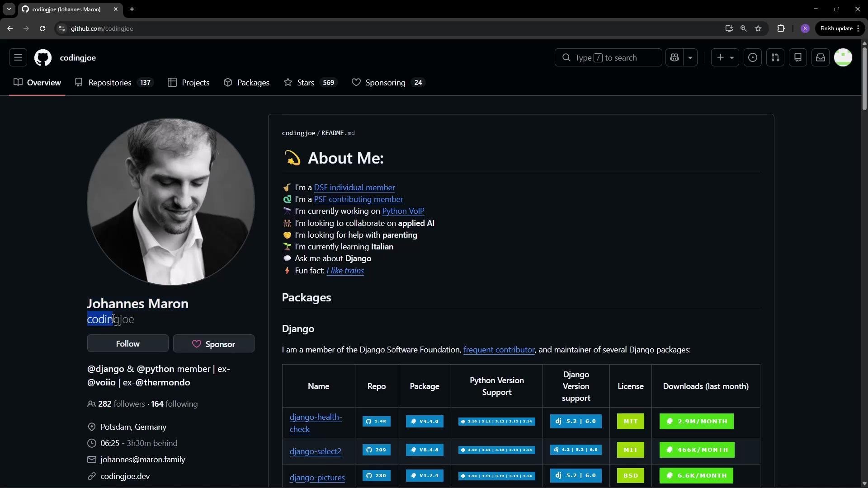Click the V8.4.8 package badge
Screen dimensions: 868x488
click(x=425, y=450)
